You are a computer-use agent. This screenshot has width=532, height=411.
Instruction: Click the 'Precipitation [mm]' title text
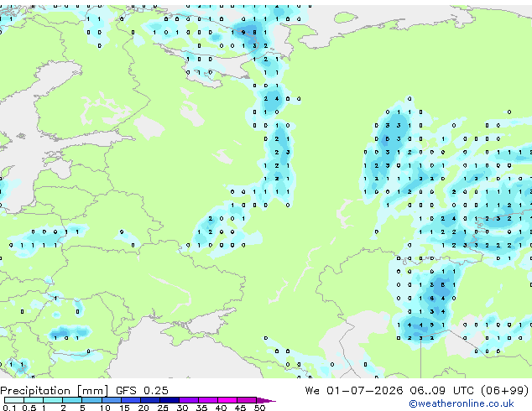click(55, 391)
